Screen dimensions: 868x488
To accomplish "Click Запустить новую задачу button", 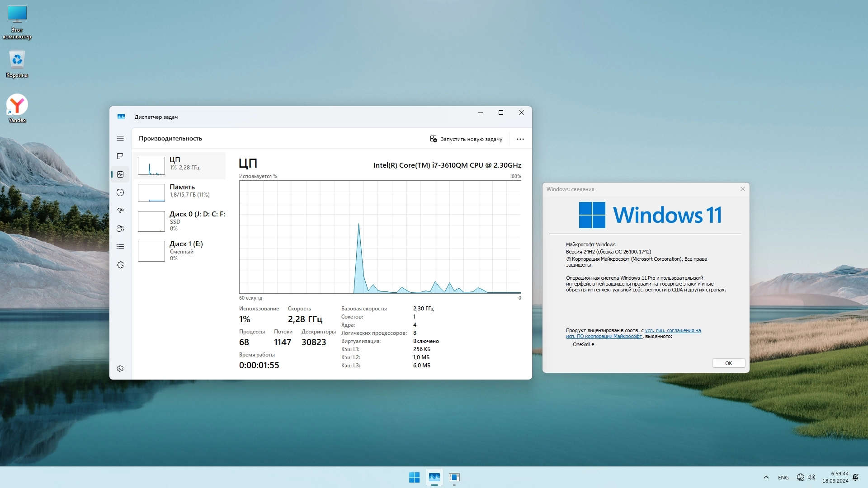I will 466,139.
